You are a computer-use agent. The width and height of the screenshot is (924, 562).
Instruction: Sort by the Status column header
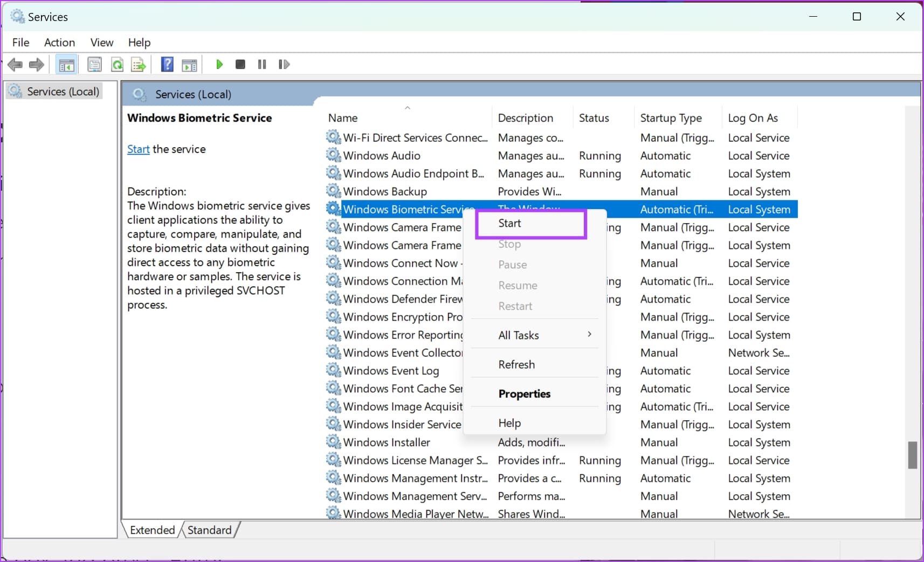pyautogui.click(x=603, y=118)
